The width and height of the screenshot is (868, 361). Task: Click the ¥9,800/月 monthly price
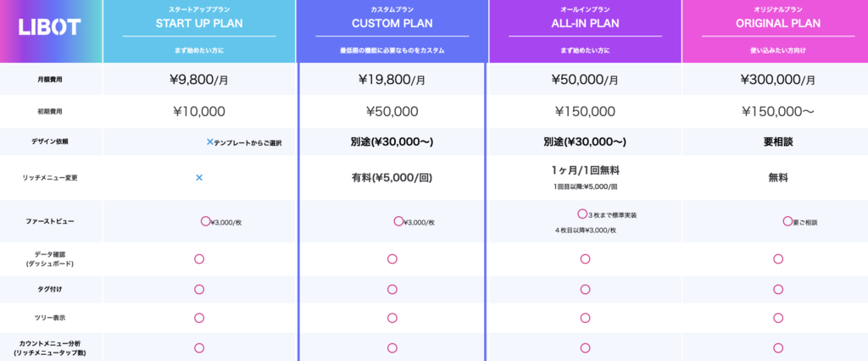tap(199, 81)
